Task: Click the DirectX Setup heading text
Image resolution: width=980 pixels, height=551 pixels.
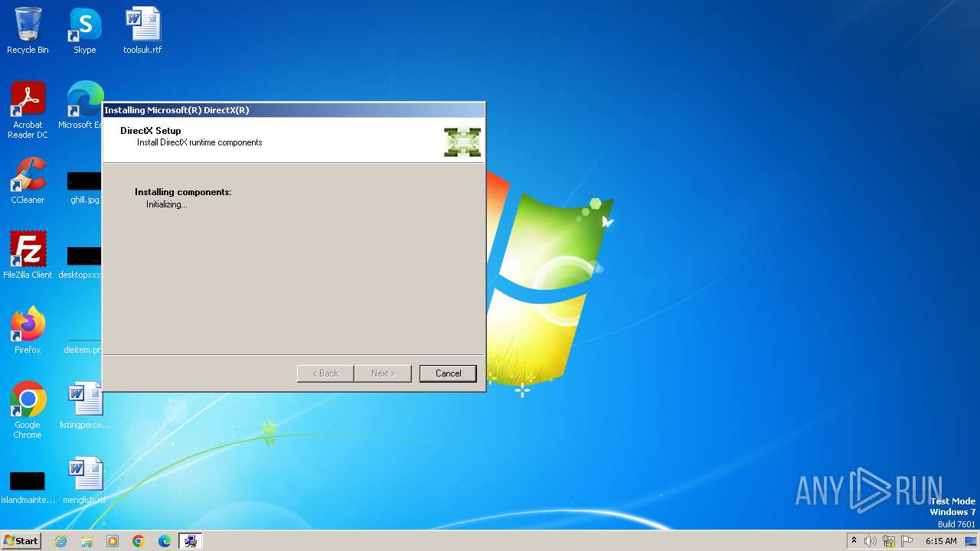Action: tap(151, 131)
